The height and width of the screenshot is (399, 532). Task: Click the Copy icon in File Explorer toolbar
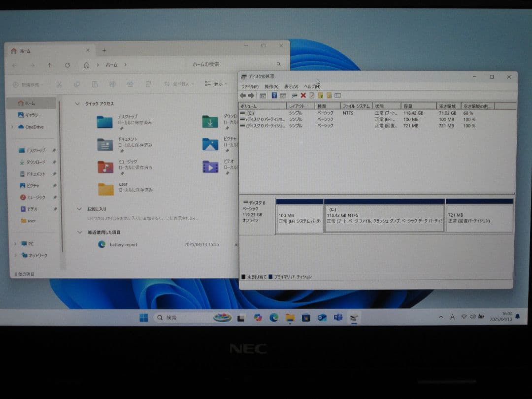(x=77, y=84)
